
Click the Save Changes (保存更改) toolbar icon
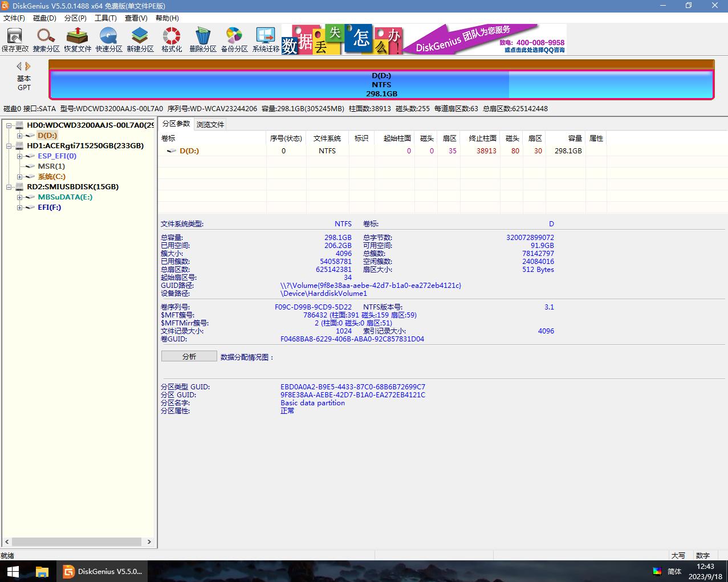[15, 40]
